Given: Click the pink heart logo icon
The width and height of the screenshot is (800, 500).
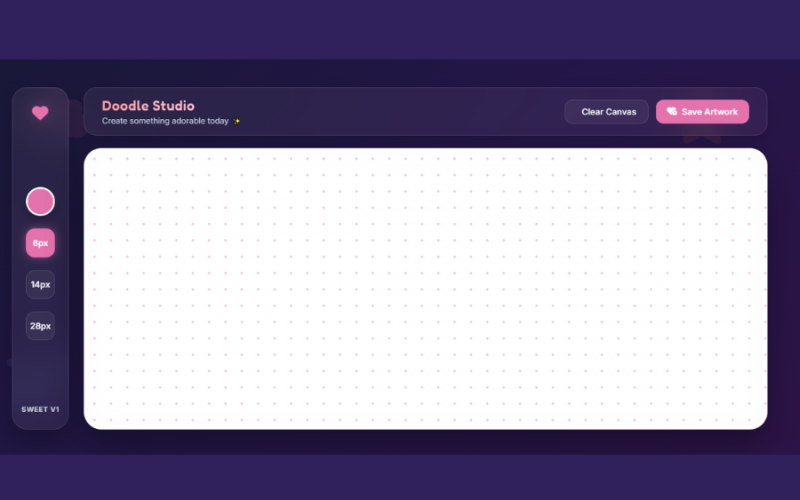Looking at the screenshot, I should pyautogui.click(x=40, y=113).
